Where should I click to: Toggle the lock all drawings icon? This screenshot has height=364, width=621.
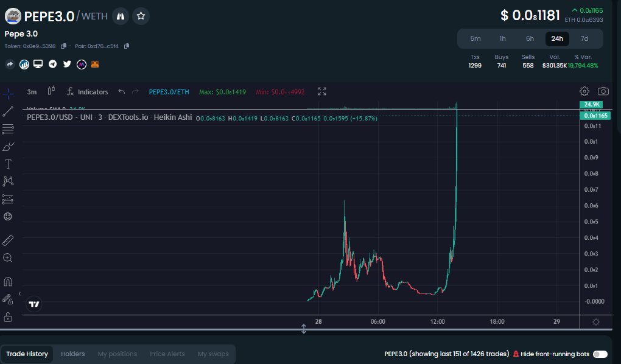(8, 317)
